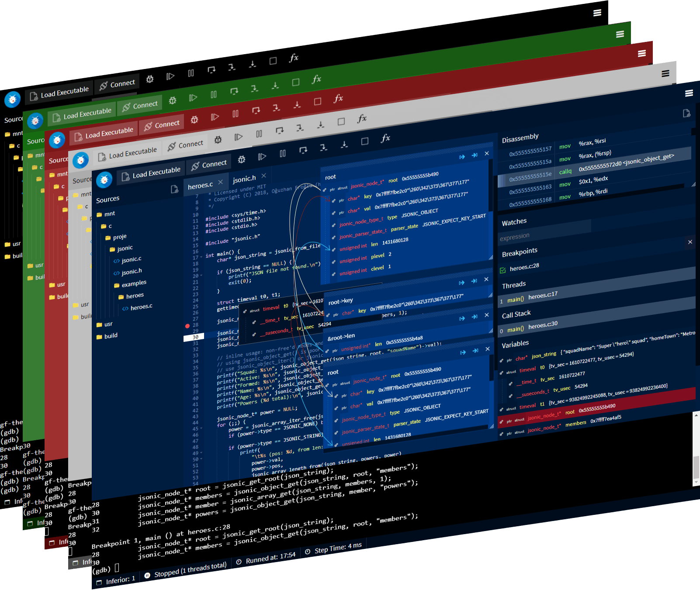Screen dimensions: 700x590
Task: Click Load Executable in blue window
Action: pyautogui.click(x=151, y=173)
